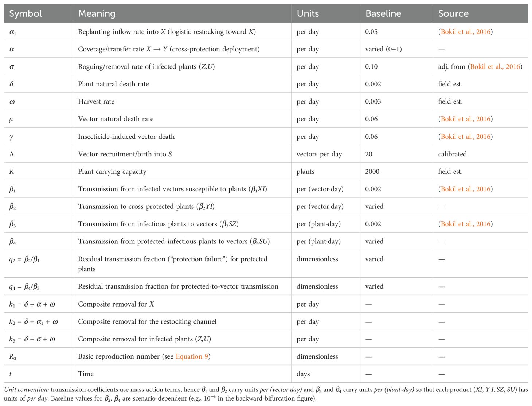The image size is (532, 406).
Task: Select the 'calibrated' source cell
Action: (x=452, y=154)
